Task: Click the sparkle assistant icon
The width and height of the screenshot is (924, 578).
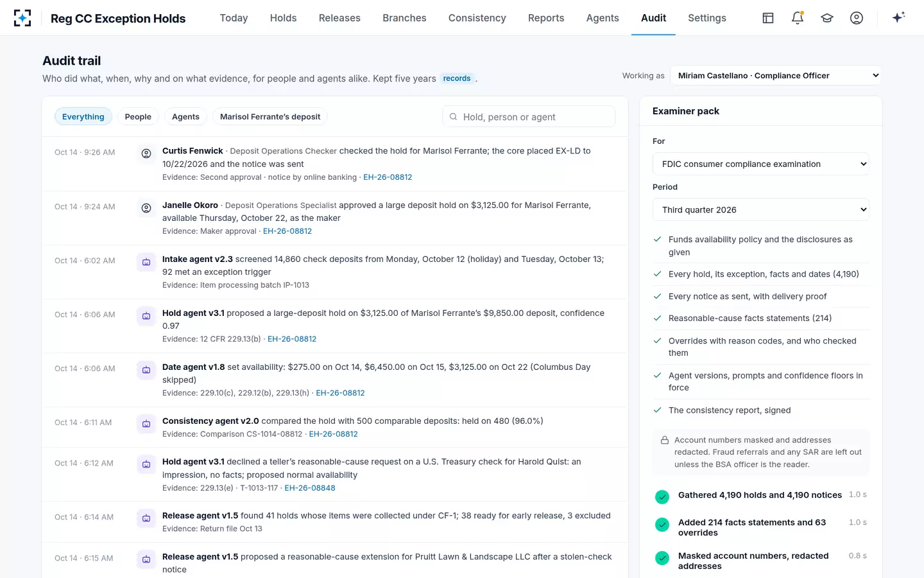Action: [898, 17]
